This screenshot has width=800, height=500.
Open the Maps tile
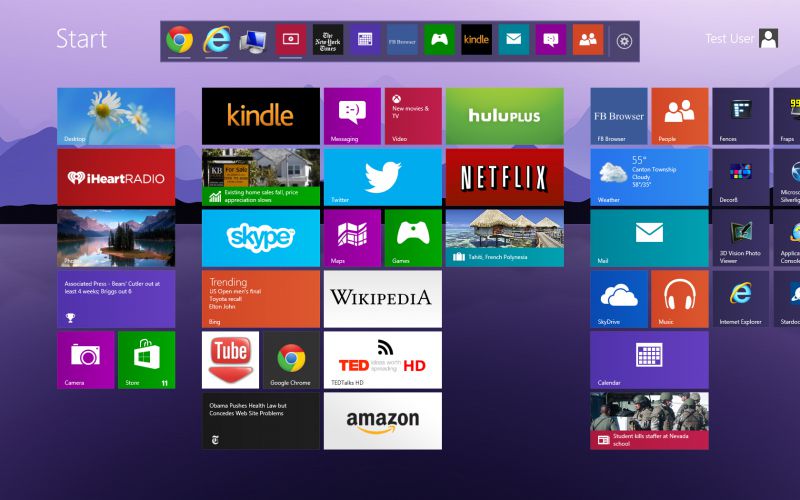click(x=352, y=238)
